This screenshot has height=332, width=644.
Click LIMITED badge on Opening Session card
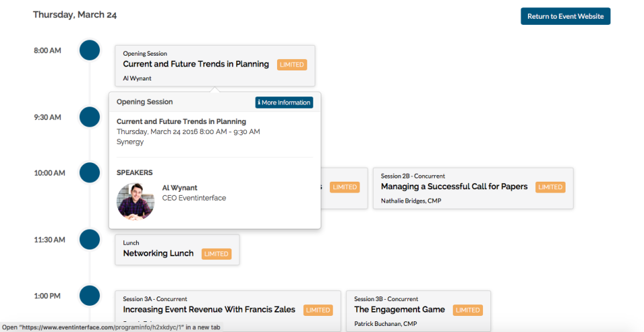point(292,64)
